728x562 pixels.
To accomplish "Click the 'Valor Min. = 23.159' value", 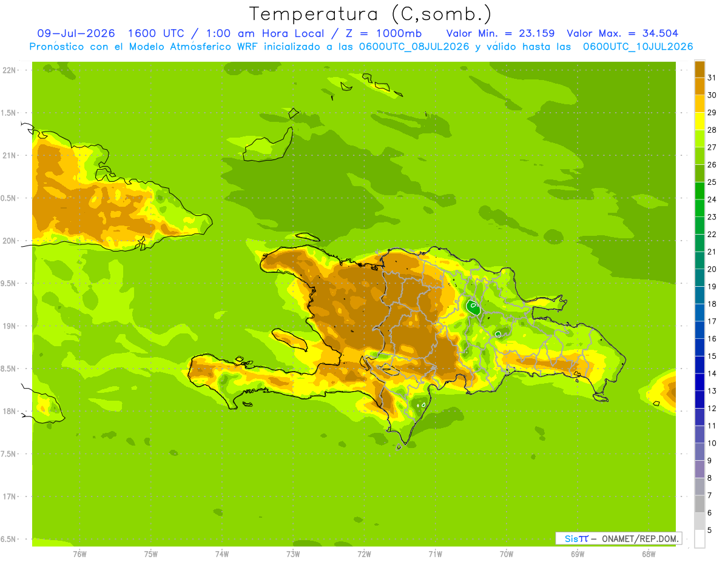I will 500,33.
